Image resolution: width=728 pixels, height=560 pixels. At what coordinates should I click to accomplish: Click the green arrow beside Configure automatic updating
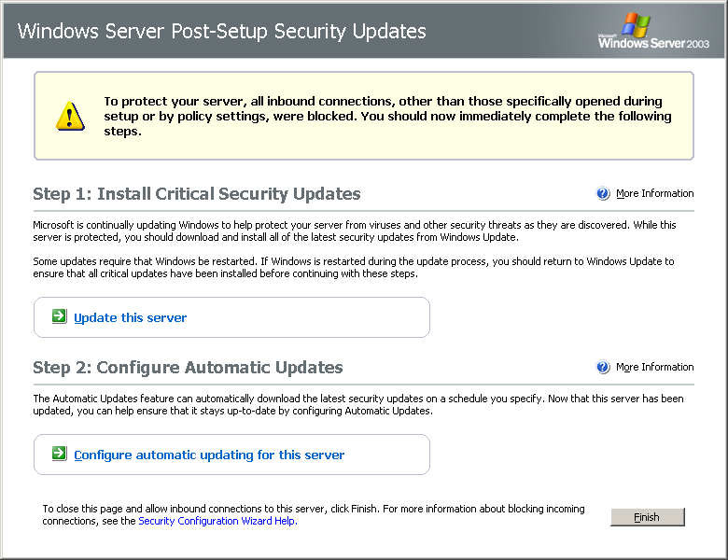click(x=60, y=454)
